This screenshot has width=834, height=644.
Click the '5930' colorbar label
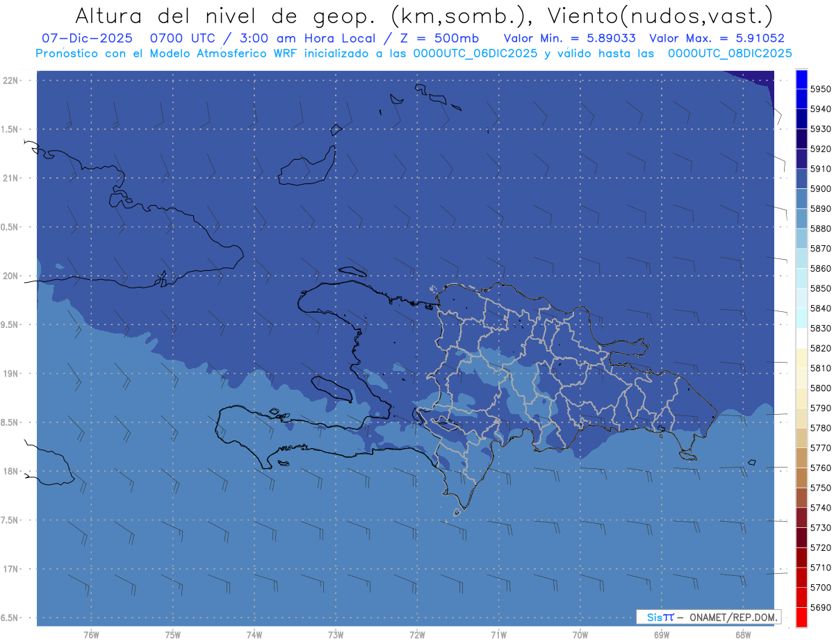click(821, 129)
